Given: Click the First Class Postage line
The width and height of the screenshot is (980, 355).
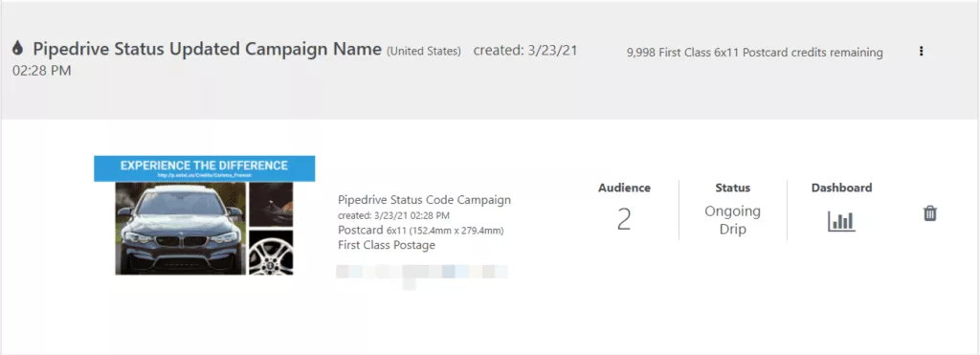Looking at the screenshot, I should pyautogui.click(x=387, y=245).
